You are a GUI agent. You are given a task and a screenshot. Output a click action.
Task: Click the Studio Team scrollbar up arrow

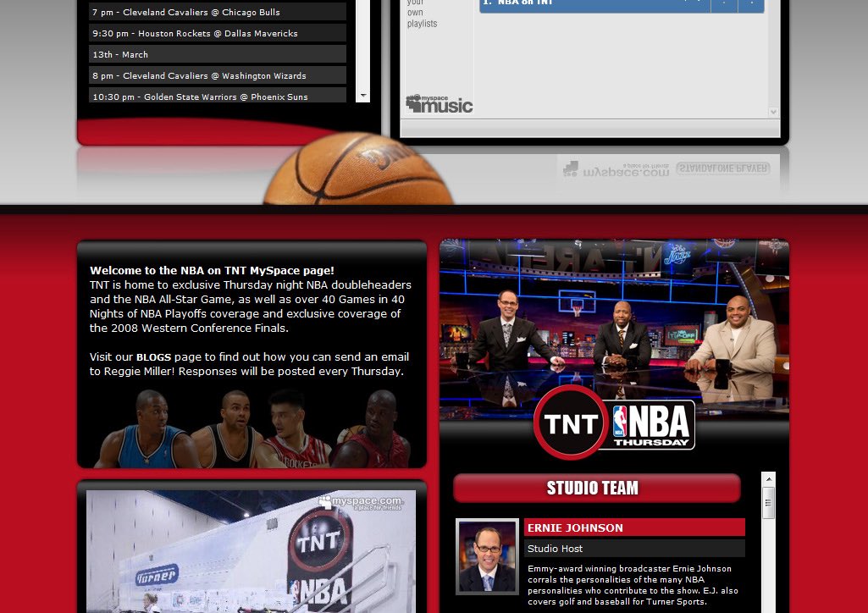[768, 478]
